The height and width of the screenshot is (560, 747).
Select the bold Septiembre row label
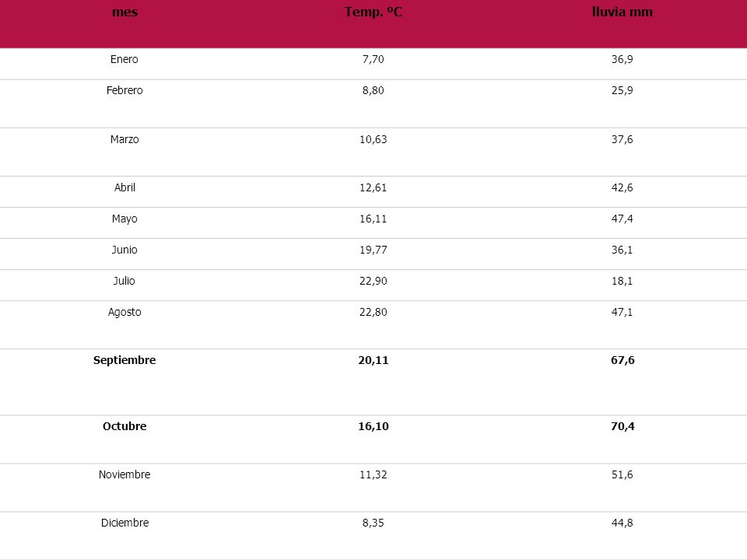coord(124,360)
